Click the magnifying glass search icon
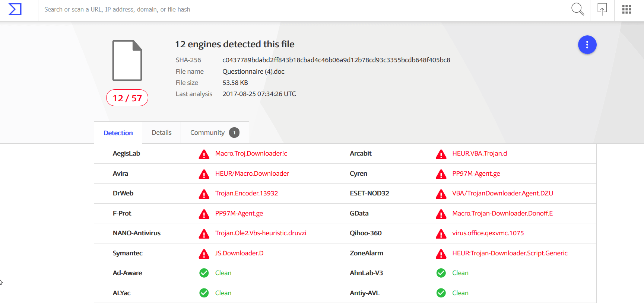 (x=577, y=9)
